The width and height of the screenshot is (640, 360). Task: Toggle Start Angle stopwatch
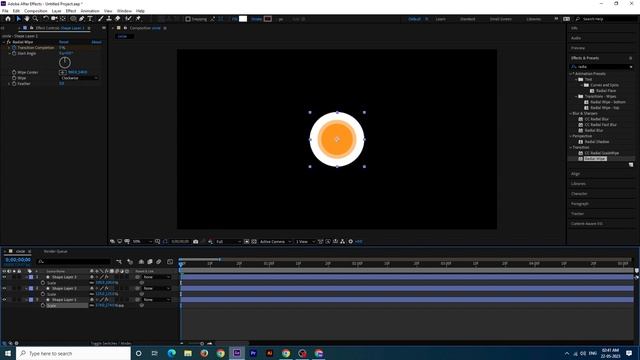pos(14,53)
